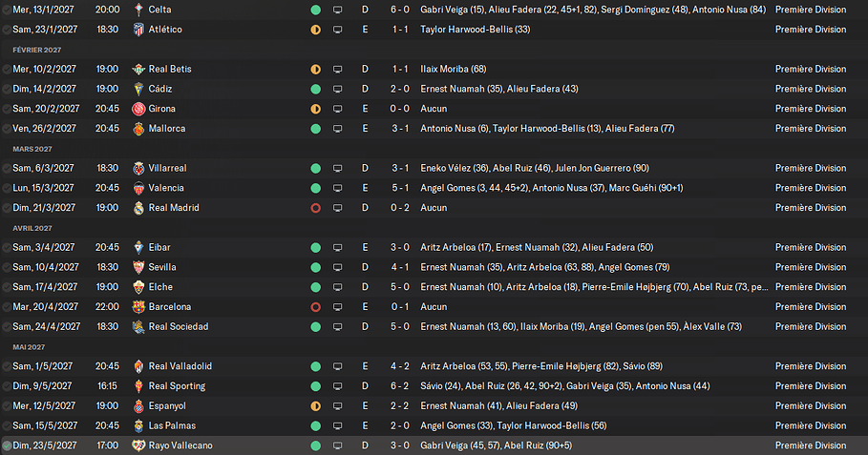The image size is (868, 455).
Task: Open the TV highlights icon for the Real Madrid match
Action: [x=337, y=208]
